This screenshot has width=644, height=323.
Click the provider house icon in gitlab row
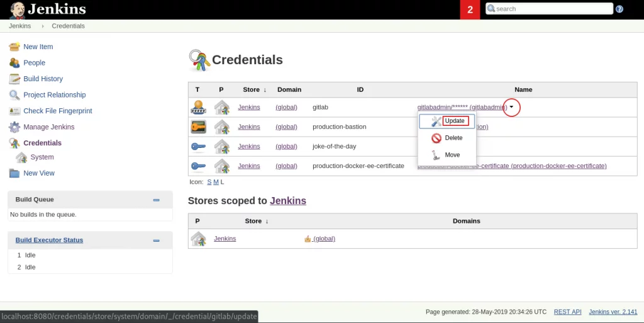(x=222, y=107)
